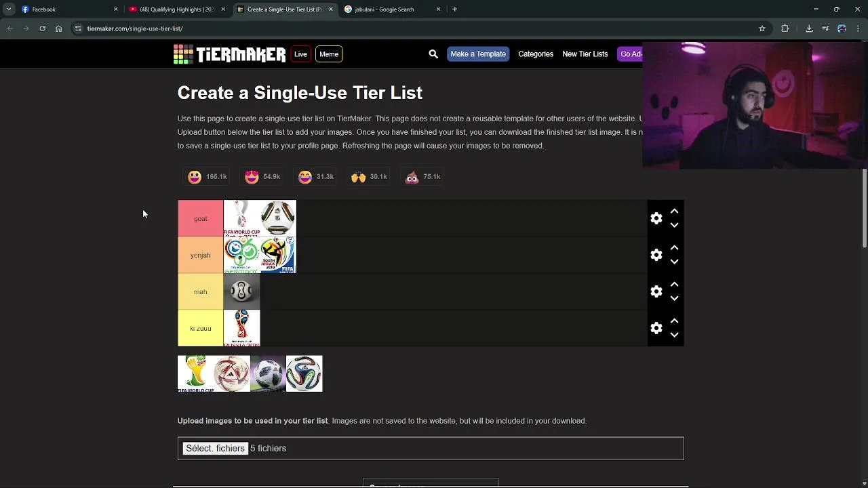
Task: React with the grinning face emoji 185.1k
Action: point(208,177)
